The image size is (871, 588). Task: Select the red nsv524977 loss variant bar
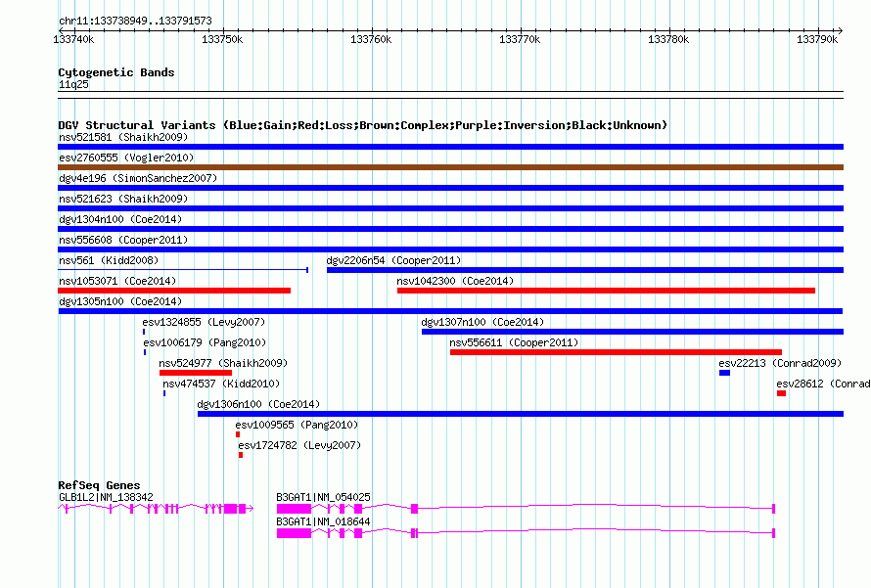(196, 373)
